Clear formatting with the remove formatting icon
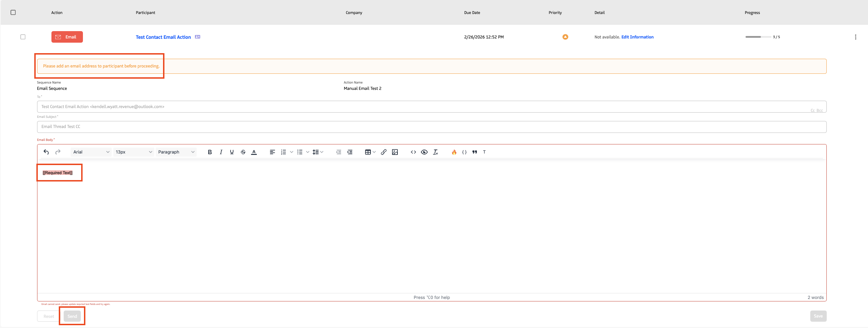Screen dimensions: 868x328 436,152
